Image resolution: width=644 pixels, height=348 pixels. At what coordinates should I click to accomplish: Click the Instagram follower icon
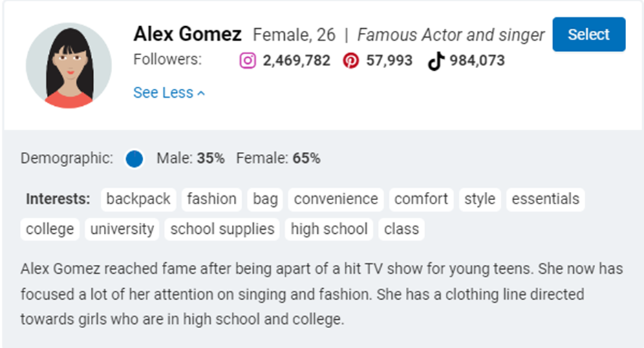(248, 61)
